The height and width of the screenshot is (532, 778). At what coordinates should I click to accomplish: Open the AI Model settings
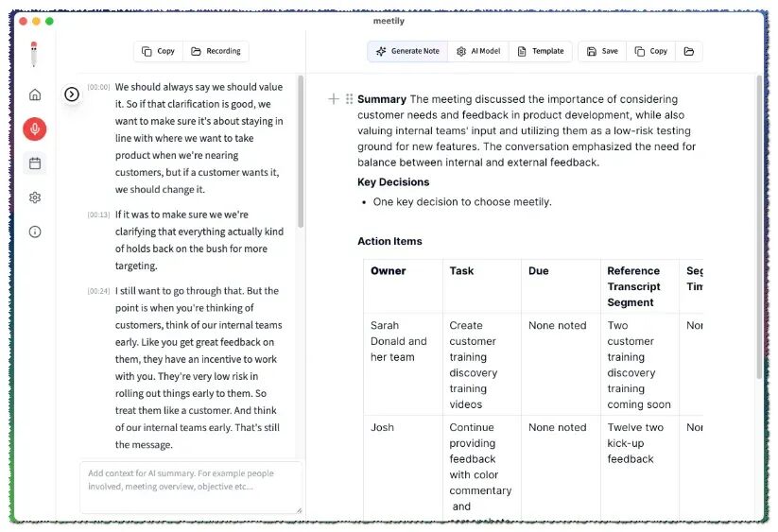coord(478,51)
